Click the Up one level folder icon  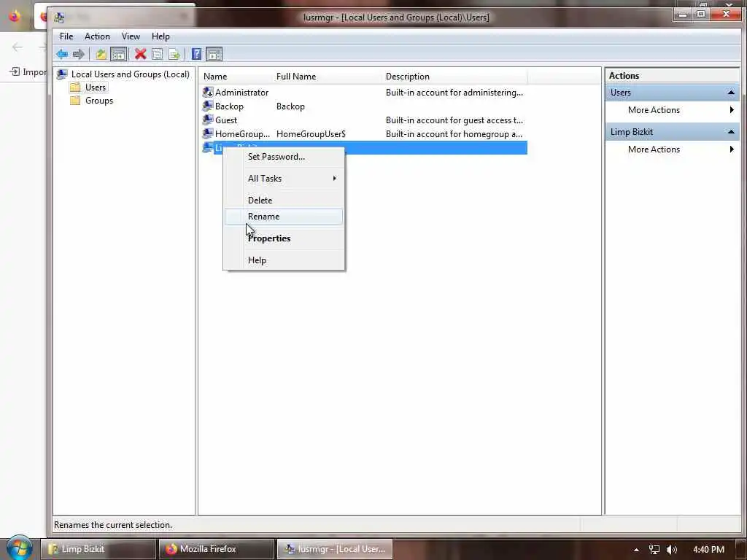tap(101, 54)
